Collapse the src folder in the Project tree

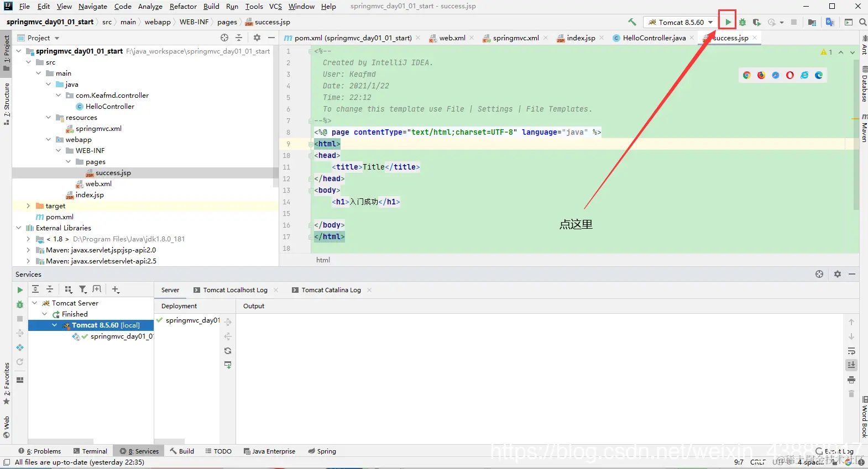click(x=29, y=62)
